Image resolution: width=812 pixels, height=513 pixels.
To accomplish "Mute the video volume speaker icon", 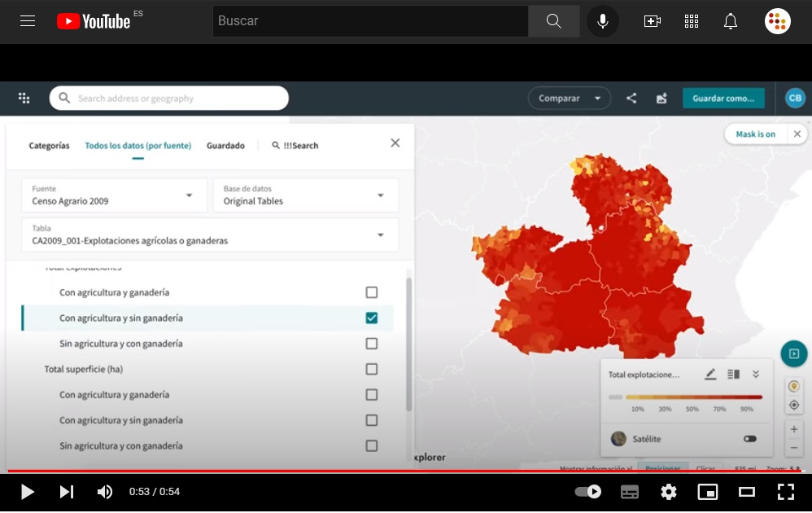I will (x=105, y=492).
